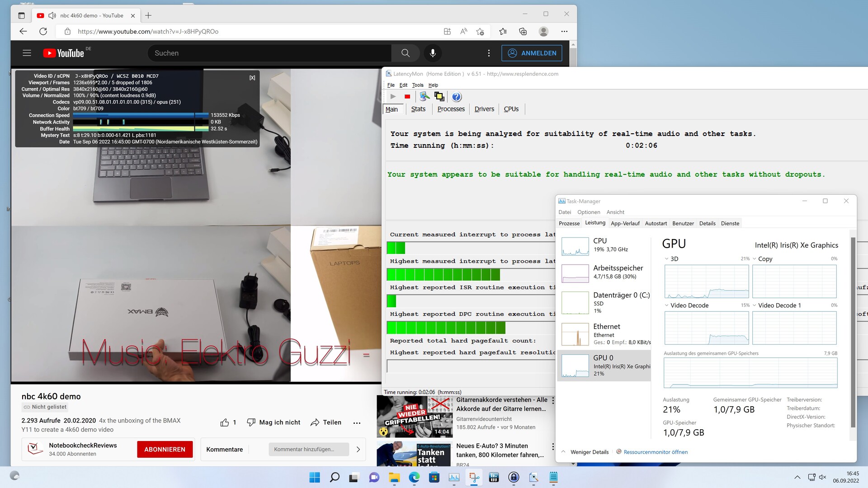Switch to LatencyMon Drivers tab

click(484, 109)
